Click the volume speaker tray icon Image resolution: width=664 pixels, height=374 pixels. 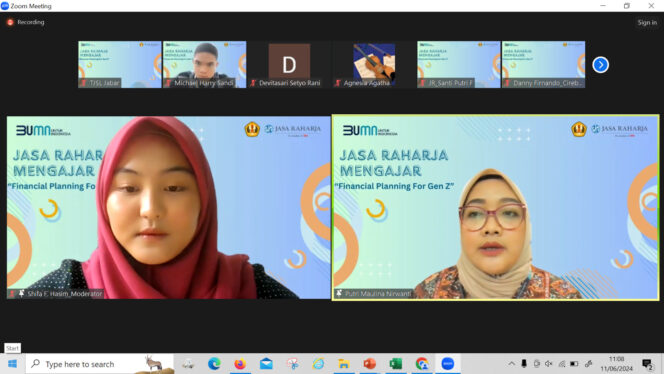click(x=549, y=364)
